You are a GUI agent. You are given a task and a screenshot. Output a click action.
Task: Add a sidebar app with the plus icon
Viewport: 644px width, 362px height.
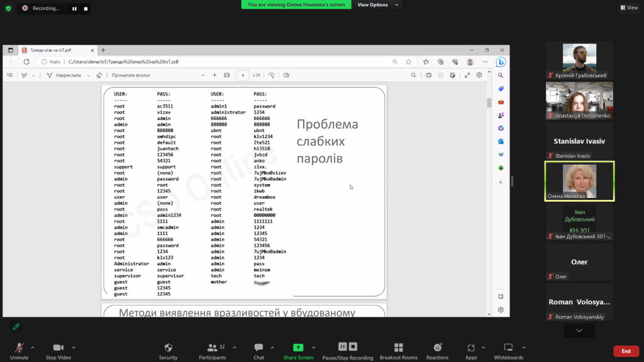pos(501,182)
